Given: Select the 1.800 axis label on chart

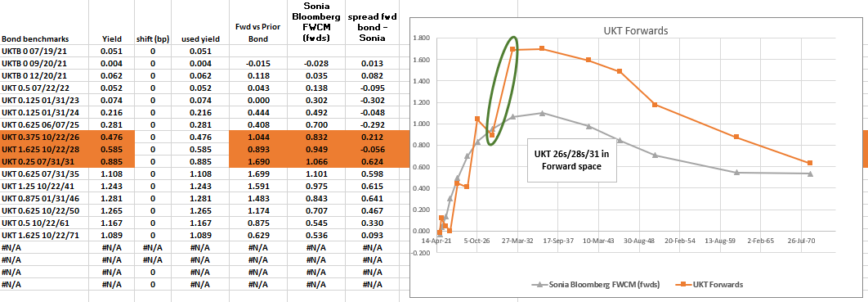Looking at the screenshot, I should [422, 38].
